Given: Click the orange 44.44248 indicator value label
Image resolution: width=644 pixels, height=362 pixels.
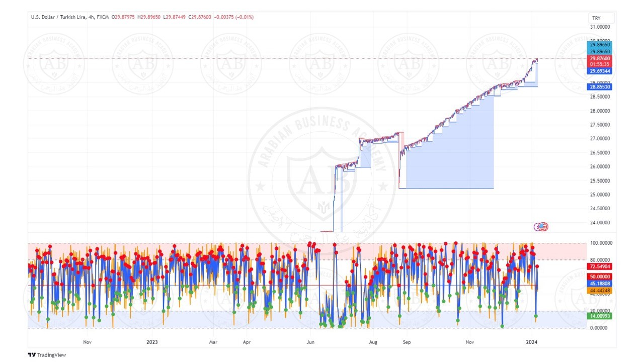Looking at the screenshot, I should (600, 290).
